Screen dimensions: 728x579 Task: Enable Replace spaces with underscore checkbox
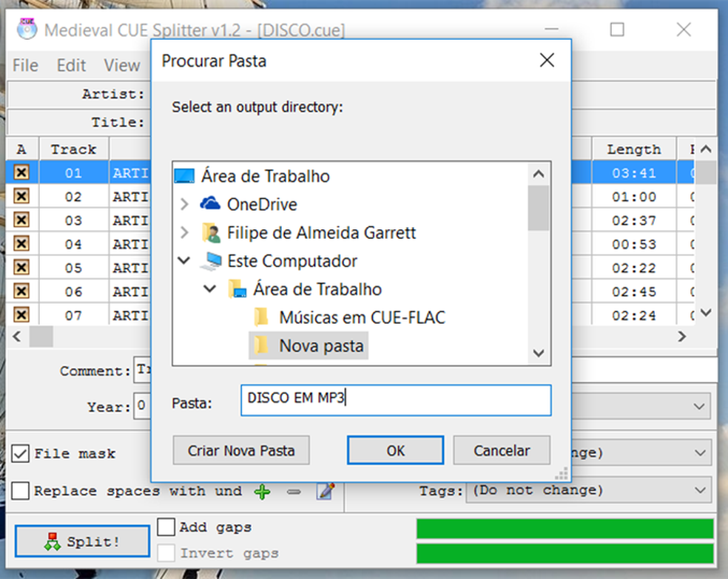(21, 490)
